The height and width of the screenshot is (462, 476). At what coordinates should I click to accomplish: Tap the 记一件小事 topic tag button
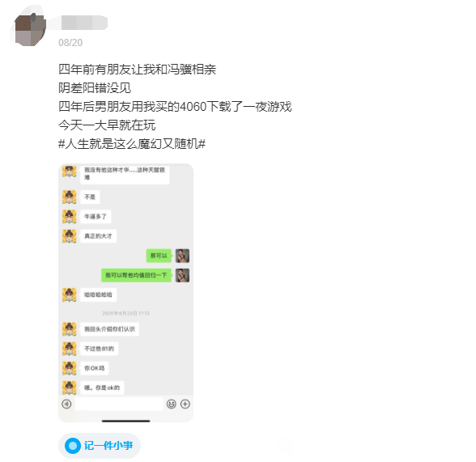[100, 445]
